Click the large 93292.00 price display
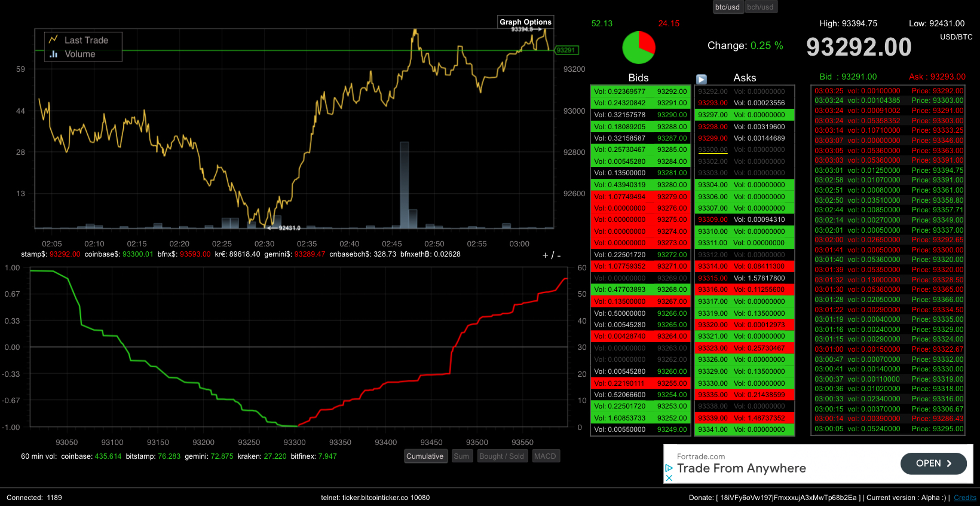This screenshot has width=980, height=506. pyautogui.click(x=859, y=47)
